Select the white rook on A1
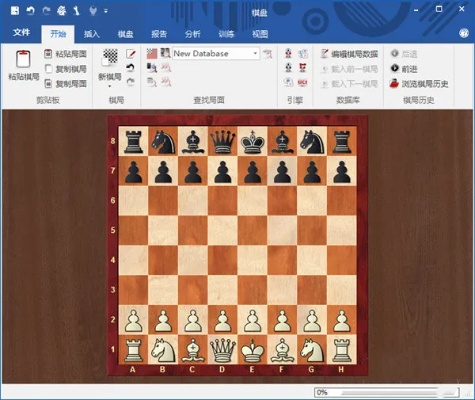Viewport: 475px width, 400px height. click(x=133, y=350)
